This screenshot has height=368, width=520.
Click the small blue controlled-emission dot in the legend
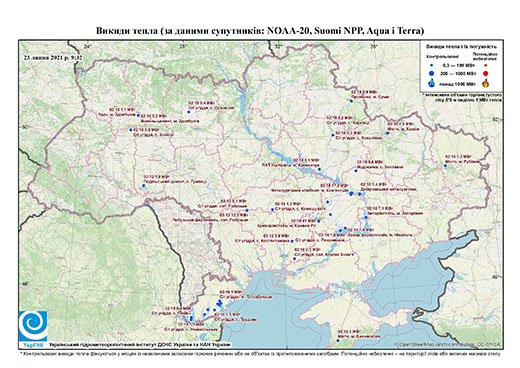[x=431, y=66]
